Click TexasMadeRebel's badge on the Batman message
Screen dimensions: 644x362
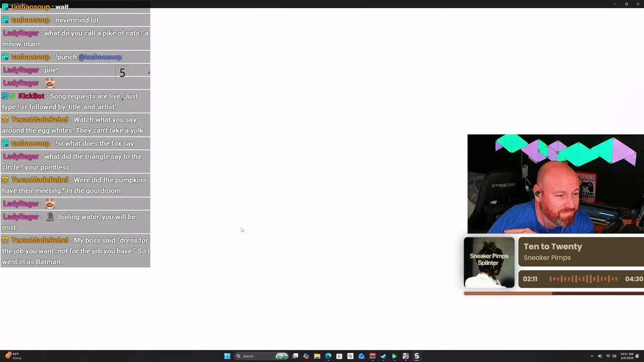point(5,240)
